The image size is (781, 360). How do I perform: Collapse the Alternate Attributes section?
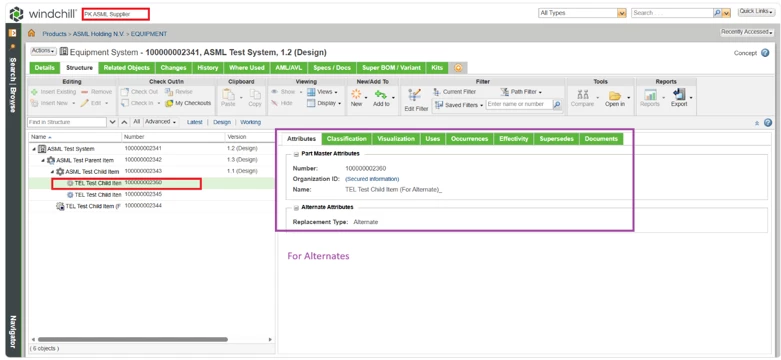click(296, 207)
